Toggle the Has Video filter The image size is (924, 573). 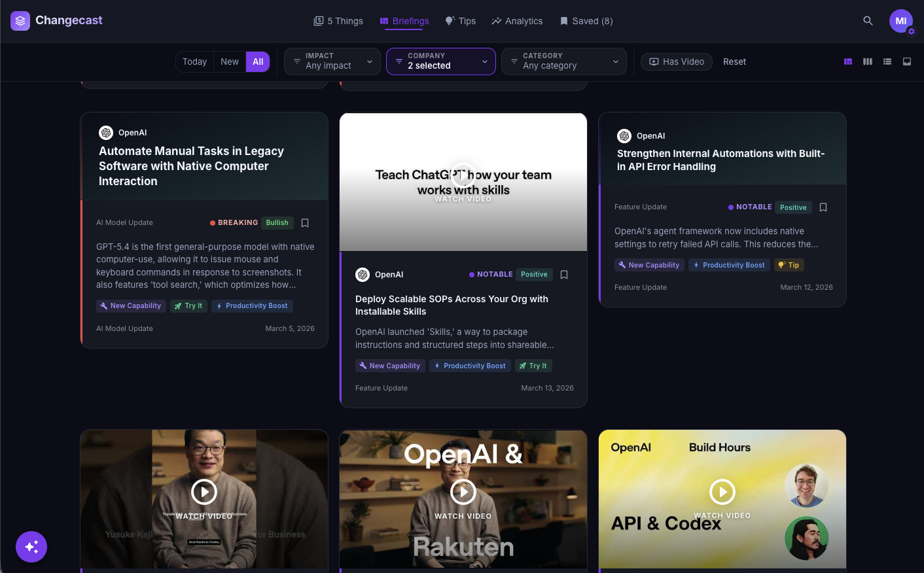[x=676, y=61]
